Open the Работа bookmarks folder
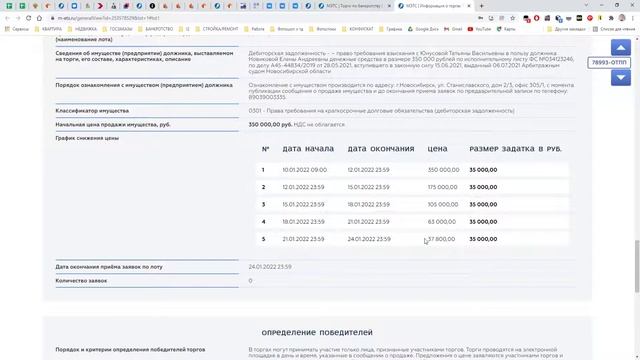This screenshot has height=360, width=640. click(x=254, y=29)
